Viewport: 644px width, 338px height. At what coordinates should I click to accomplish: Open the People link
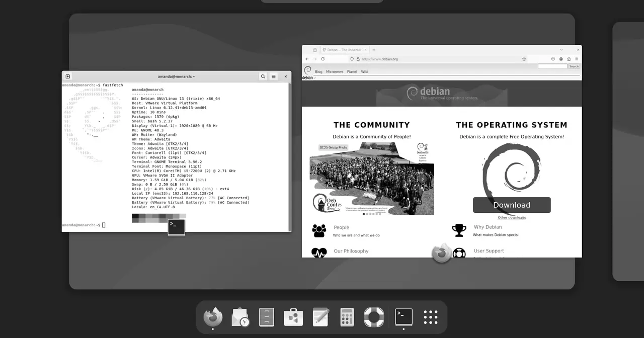click(x=341, y=227)
